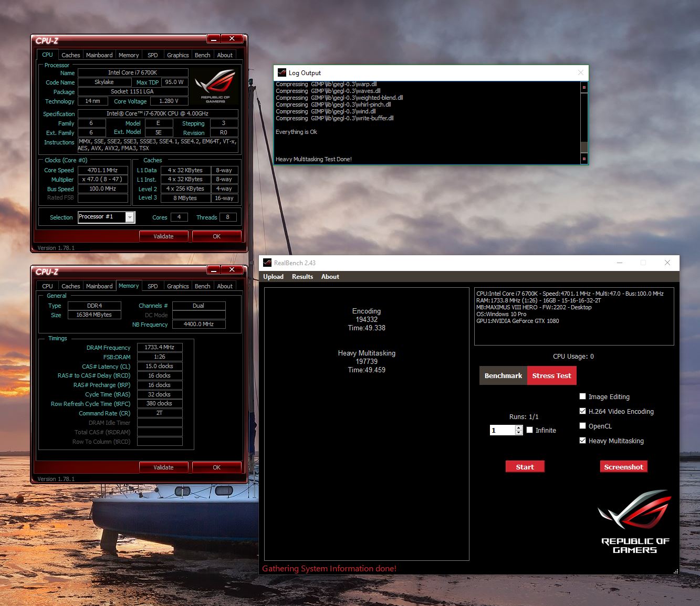Click the Start button in RealBench
Screen dimensions: 700x606
coord(525,467)
